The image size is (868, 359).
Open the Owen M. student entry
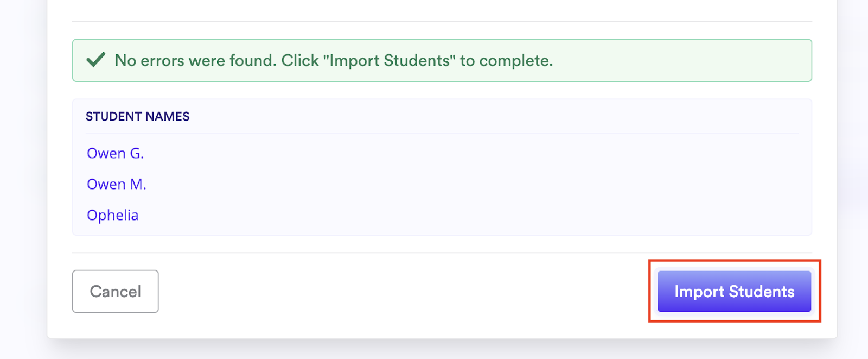pos(117,185)
